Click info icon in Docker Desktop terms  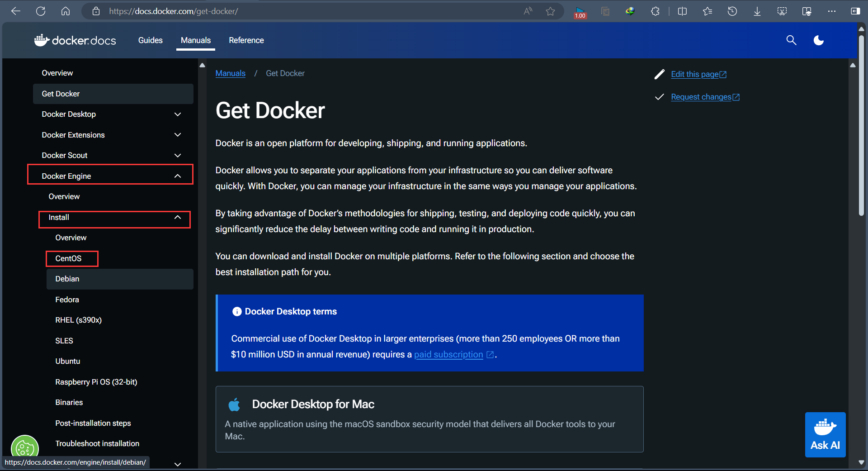(236, 311)
